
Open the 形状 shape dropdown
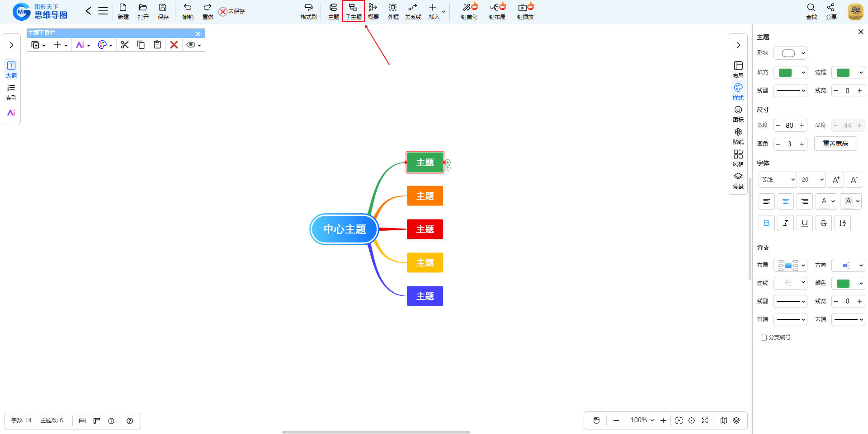click(790, 53)
